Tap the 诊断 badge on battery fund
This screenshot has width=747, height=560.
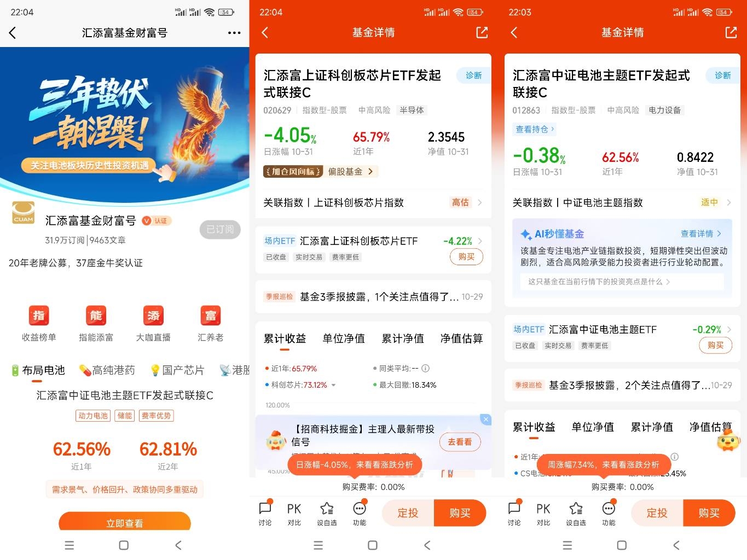click(722, 75)
